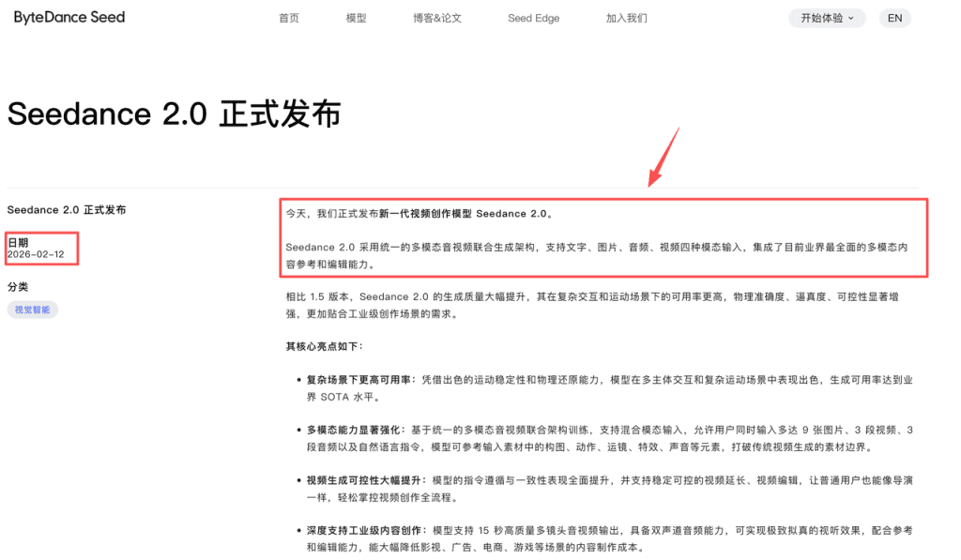Open the ByteDance Seed logo homepage
The height and width of the screenshot is (560, 961).
click(x=69, y=17)
